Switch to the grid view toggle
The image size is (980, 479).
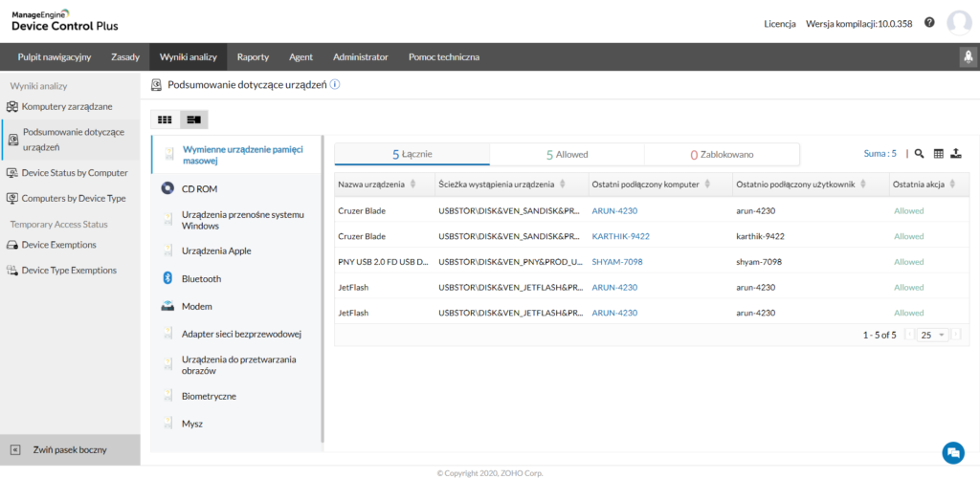pyautogui.click(x=165, y=120)
